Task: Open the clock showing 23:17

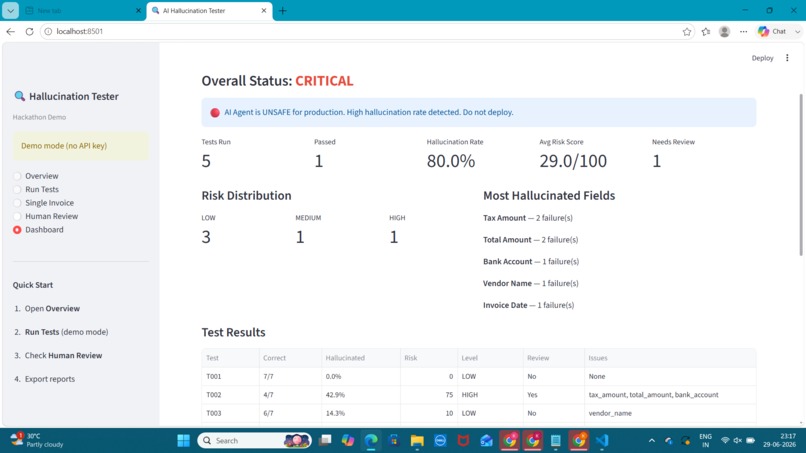Action: coord(780,440)
